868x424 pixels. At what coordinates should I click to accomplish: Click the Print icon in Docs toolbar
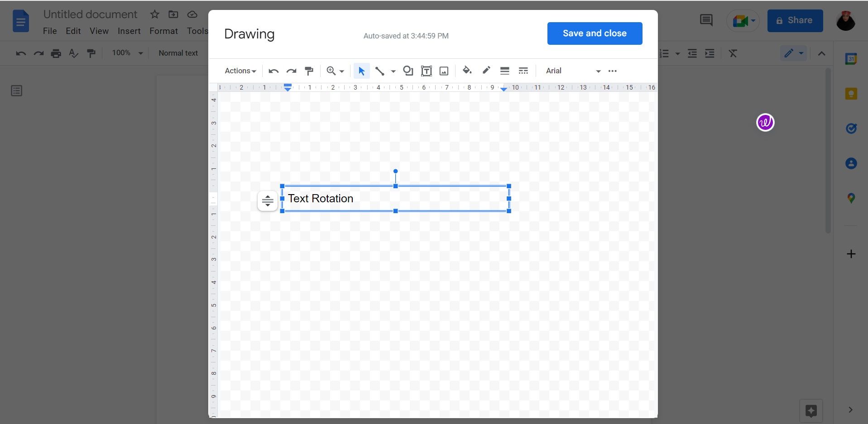56,53
